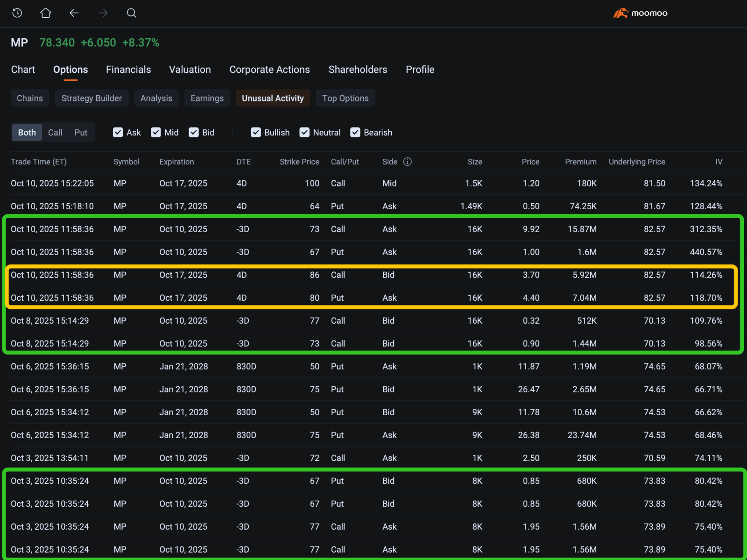Select the Put filter button
Viewport: 747px width, 560px height.
click(x=81, y=133)
